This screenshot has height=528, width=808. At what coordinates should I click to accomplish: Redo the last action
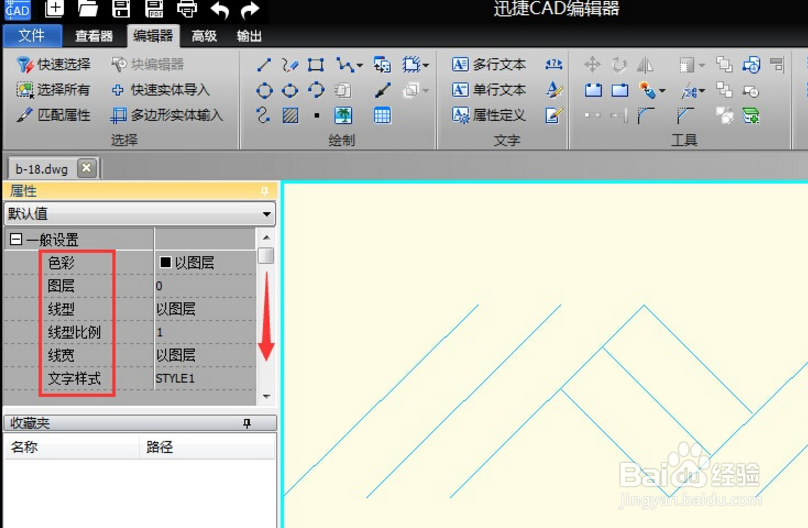tap(250, 9)
